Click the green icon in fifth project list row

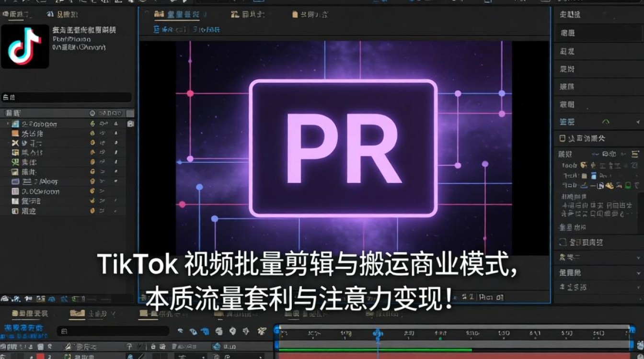coord(15,162)
